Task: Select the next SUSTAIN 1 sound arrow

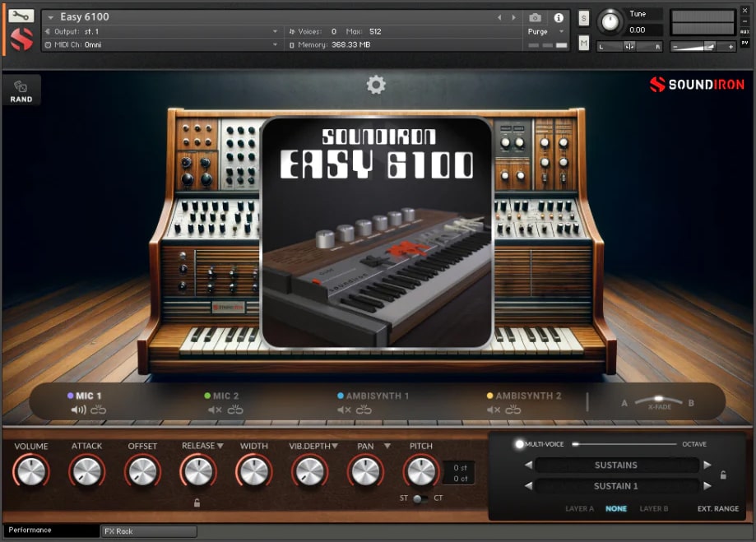Action: point(707,485)
